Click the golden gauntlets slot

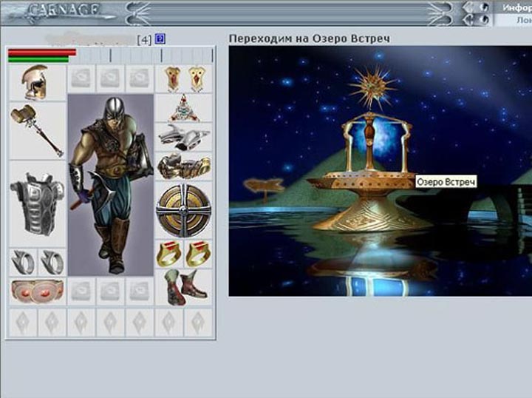(183, 166)
